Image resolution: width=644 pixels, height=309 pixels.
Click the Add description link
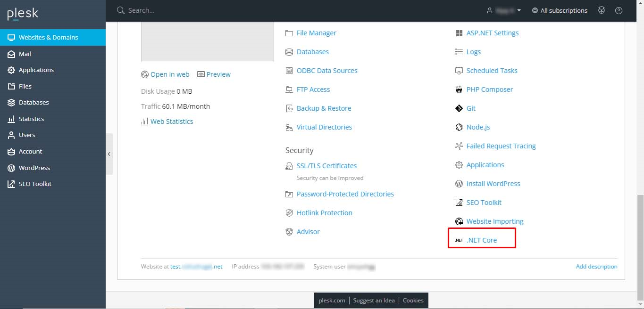pos(596,267)
